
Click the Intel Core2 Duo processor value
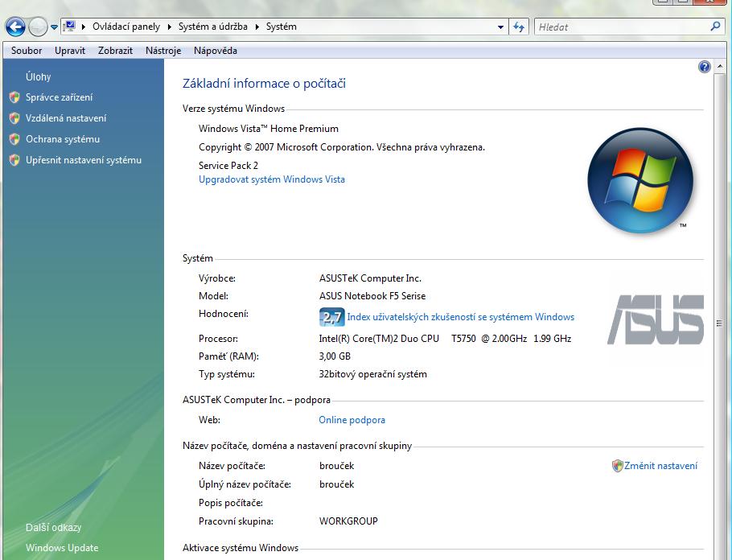tap(446, 339)
